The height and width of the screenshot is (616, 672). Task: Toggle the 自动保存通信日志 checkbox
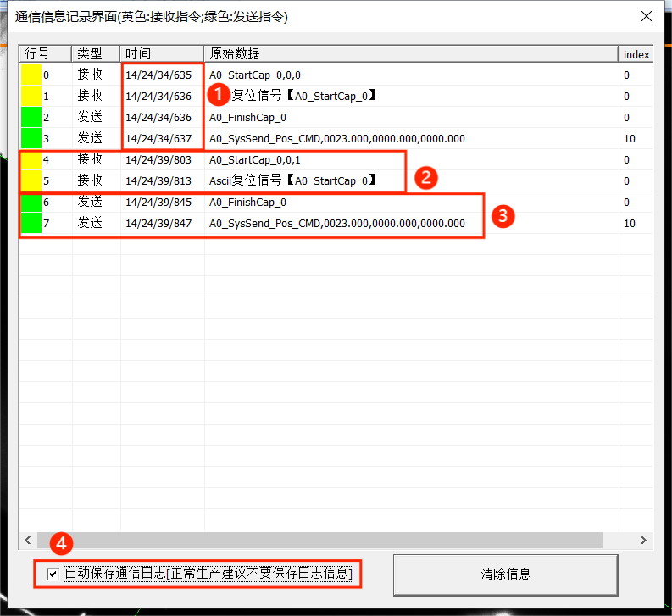click(x=53, y=574)
